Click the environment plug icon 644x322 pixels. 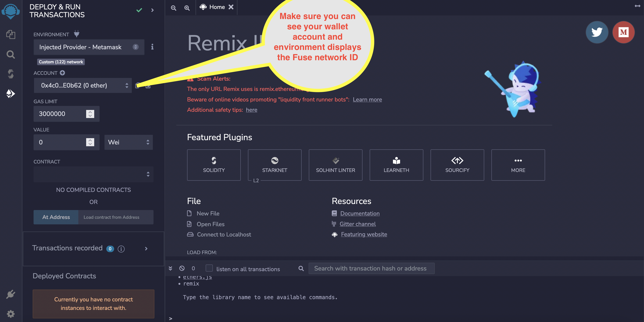[x=77, y=34]
